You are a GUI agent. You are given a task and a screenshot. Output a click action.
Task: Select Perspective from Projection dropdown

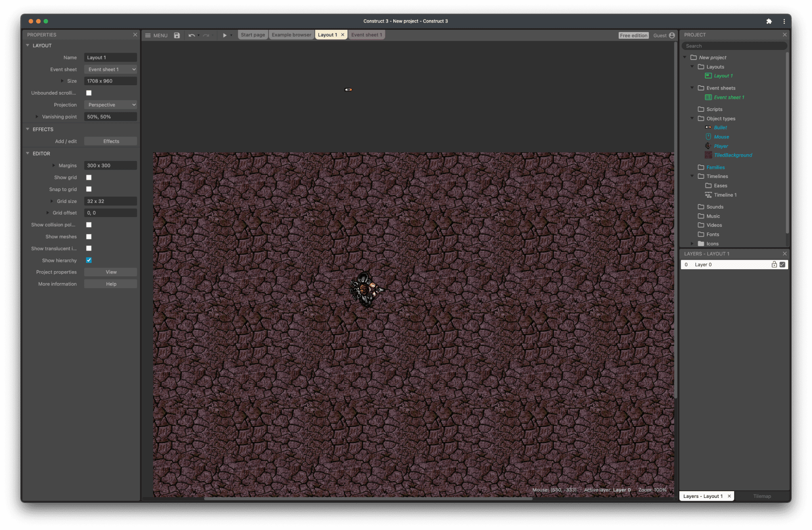point(111,105)
